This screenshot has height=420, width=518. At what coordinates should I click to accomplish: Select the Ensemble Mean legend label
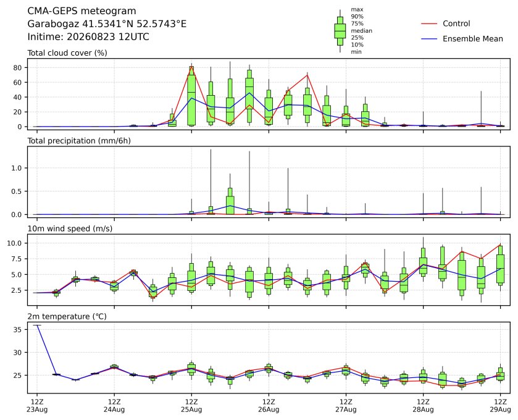[x=473, y=39]
